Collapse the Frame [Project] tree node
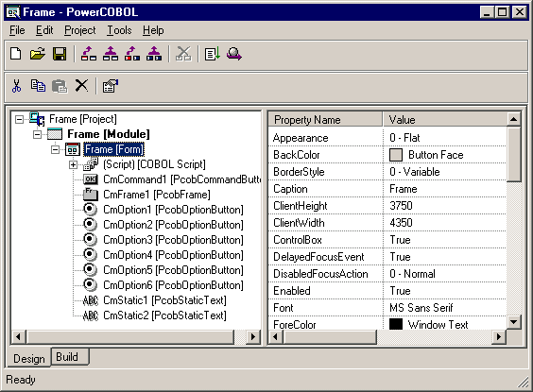 click(20, 119)
